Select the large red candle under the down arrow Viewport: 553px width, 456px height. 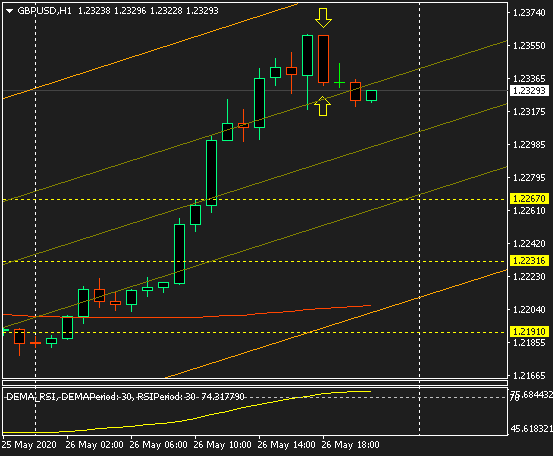tap(323, 59)
